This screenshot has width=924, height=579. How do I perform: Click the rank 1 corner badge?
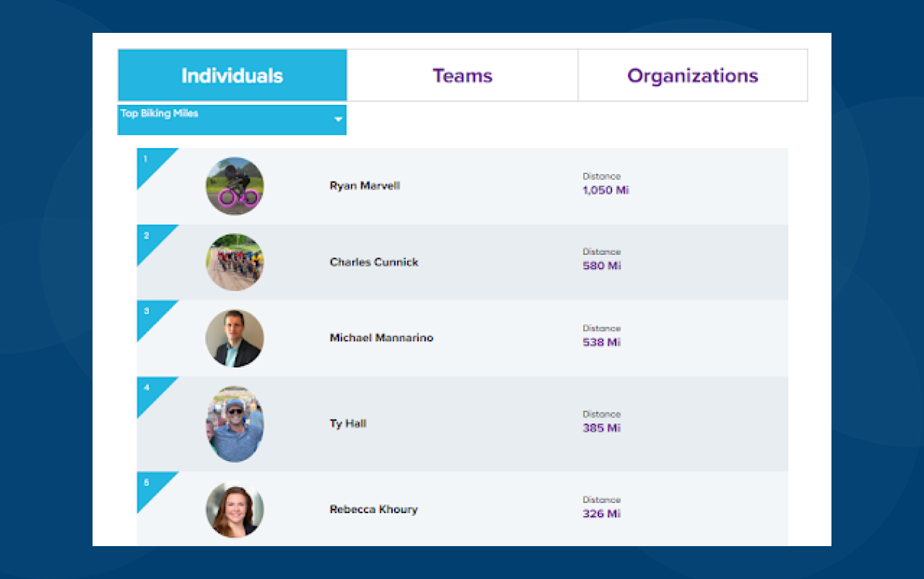tap(149, 160)
